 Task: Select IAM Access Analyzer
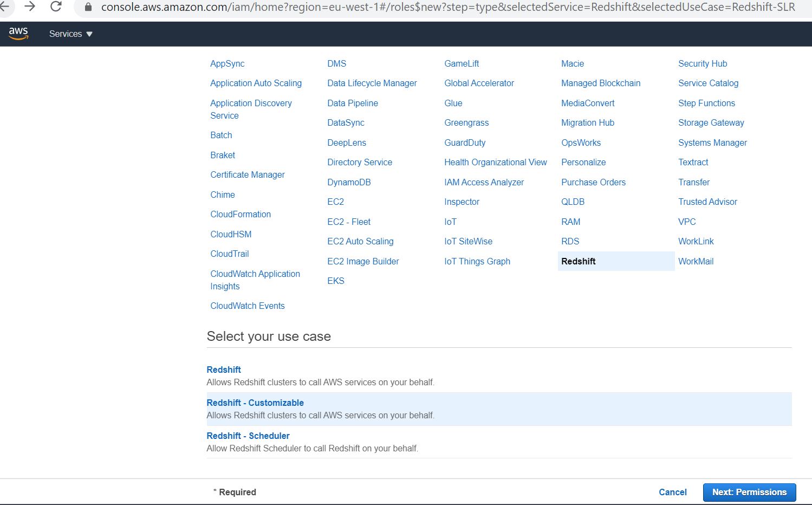coord(484,182)
